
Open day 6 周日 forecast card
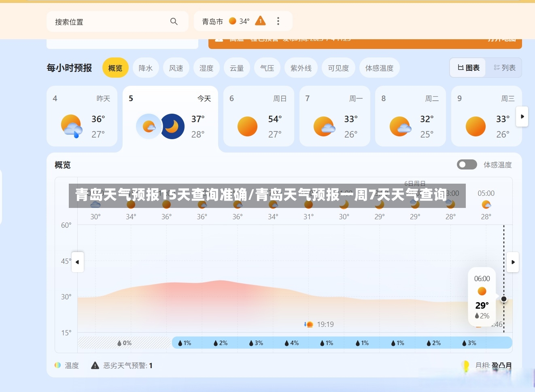coord(259,116)
